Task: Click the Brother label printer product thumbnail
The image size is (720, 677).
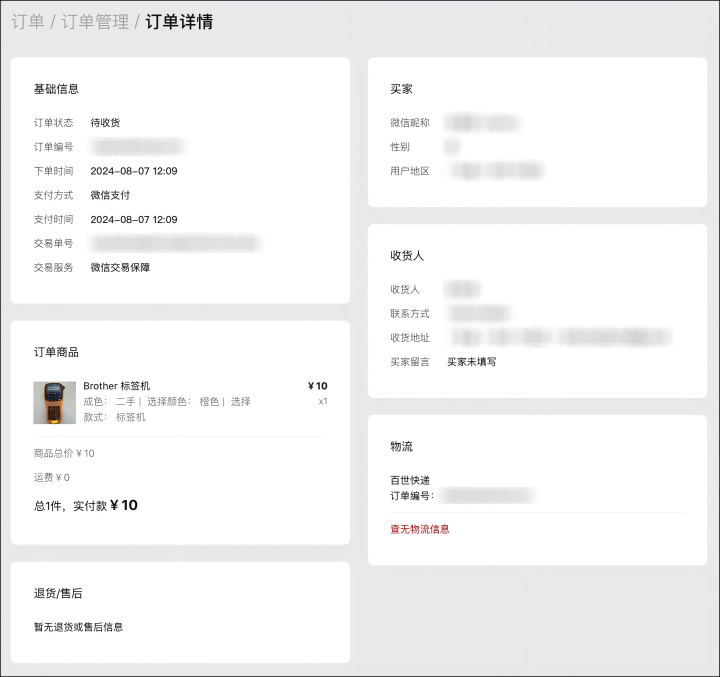Action: tap(54, 402)
